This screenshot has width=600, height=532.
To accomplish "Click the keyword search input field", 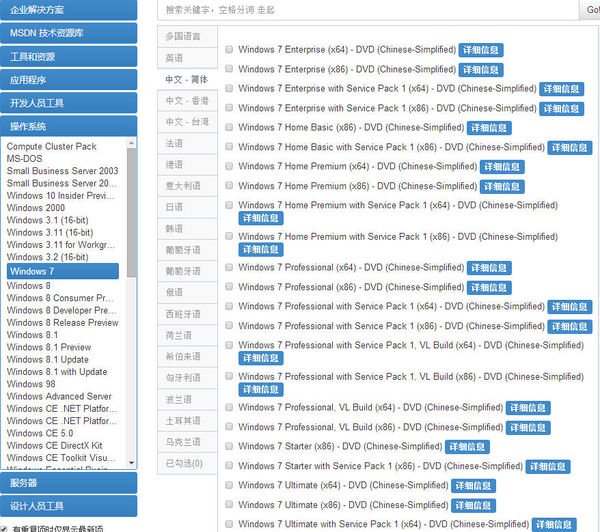I will coord(370,9).
